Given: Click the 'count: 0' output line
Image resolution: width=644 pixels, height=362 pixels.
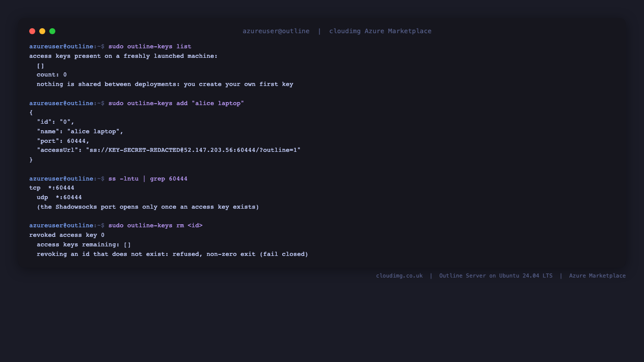Looking at the screenshot, I should point(52,75).
